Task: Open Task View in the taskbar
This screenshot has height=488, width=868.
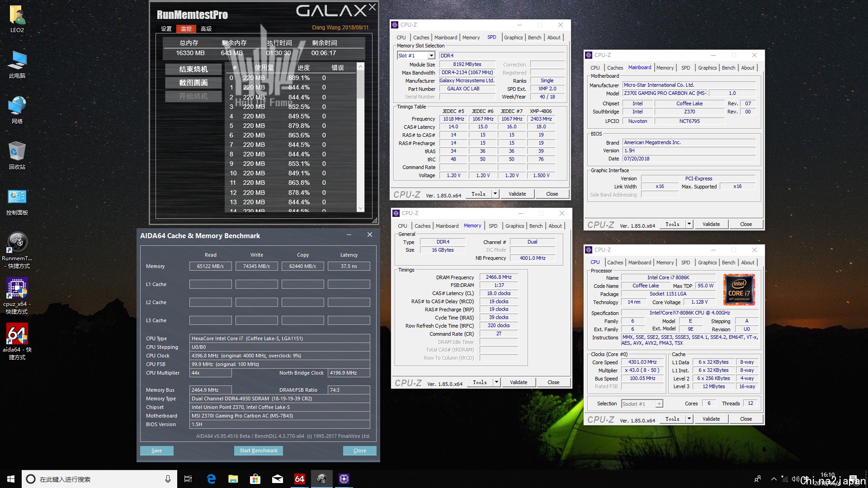Action: pyautogui.click(x=188, y=479)
